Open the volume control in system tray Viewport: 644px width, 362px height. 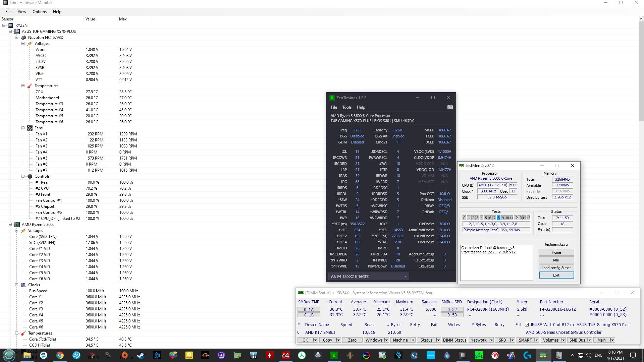589,355
